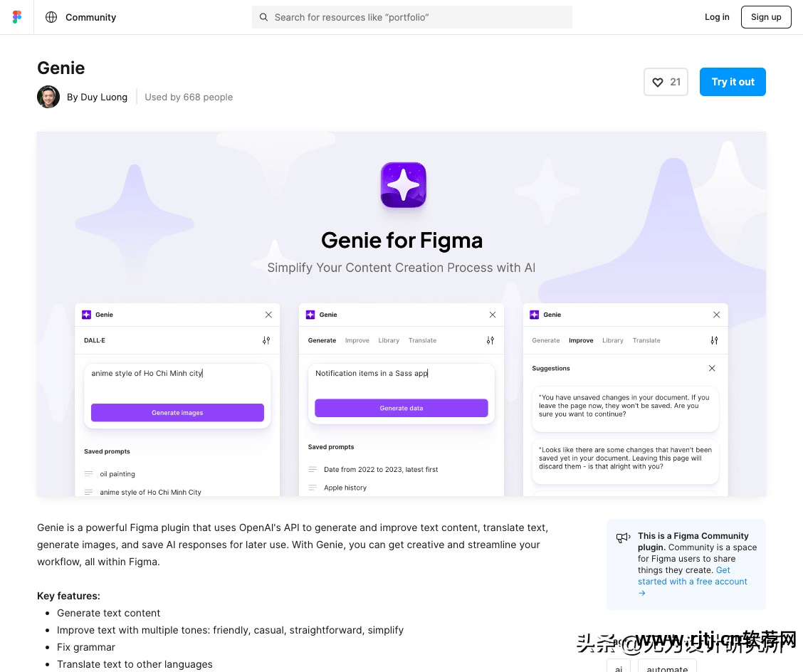Focus the resource search field
This screenshot has height=672, width=803.
point(411,17)
